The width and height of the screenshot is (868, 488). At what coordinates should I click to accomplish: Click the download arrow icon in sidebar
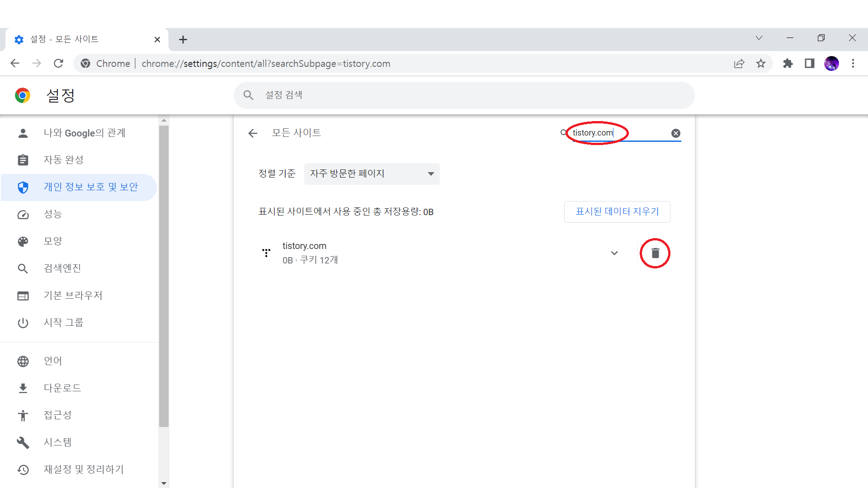click(x=23, y=389)
